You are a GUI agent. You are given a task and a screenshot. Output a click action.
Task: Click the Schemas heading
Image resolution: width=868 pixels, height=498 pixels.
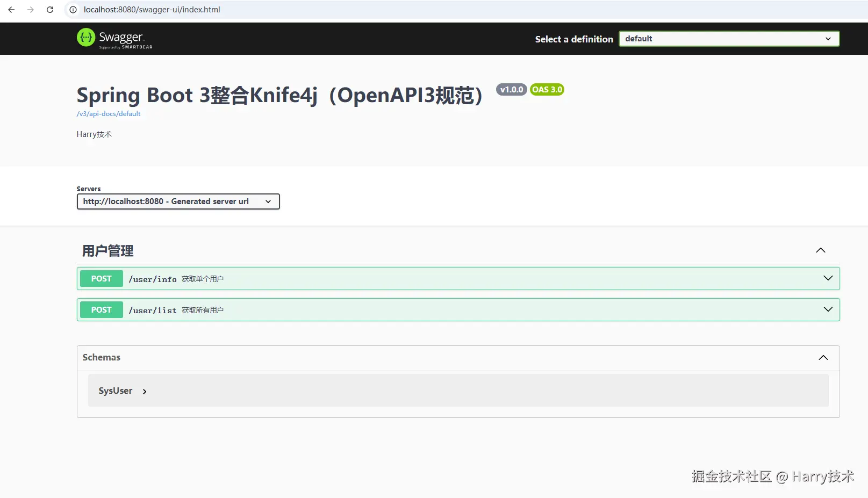[x=102, y=358]
